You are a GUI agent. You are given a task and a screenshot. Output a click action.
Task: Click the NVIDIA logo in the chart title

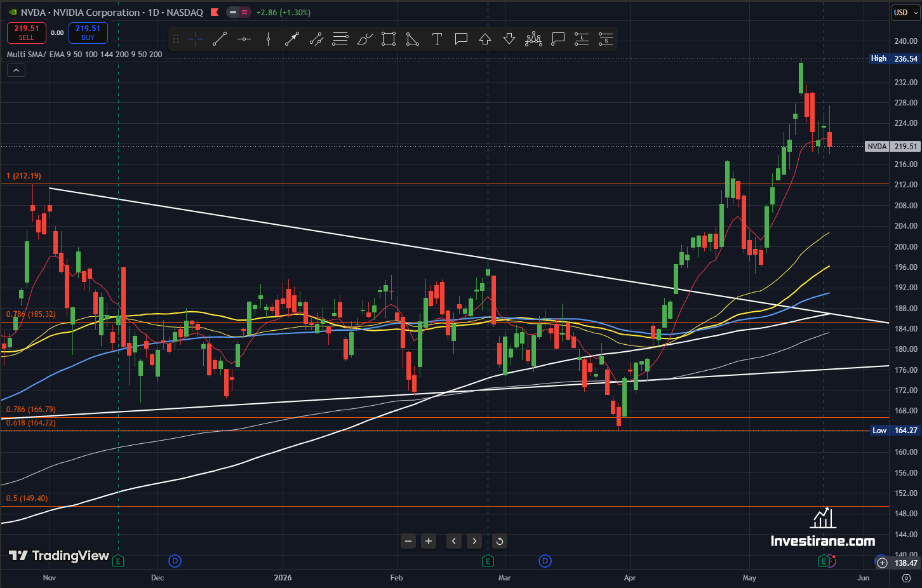[13, 12]
